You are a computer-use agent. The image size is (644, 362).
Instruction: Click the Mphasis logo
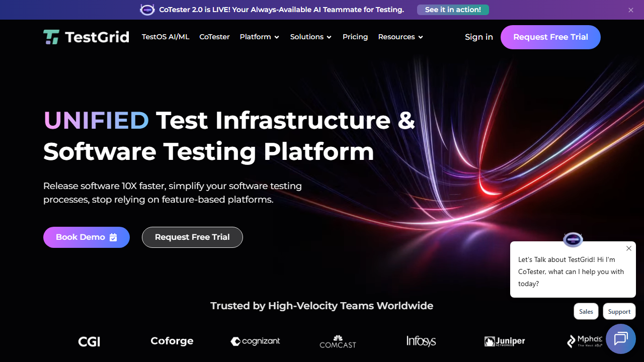coord(585,341)
